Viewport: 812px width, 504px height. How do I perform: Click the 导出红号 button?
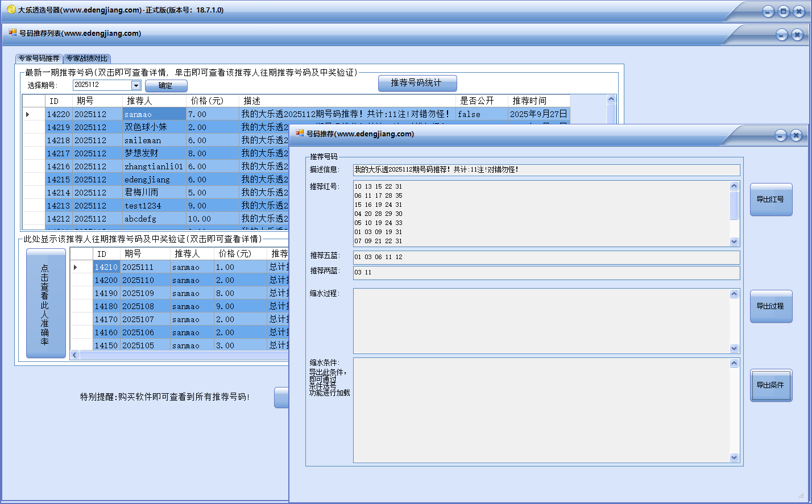770,199
